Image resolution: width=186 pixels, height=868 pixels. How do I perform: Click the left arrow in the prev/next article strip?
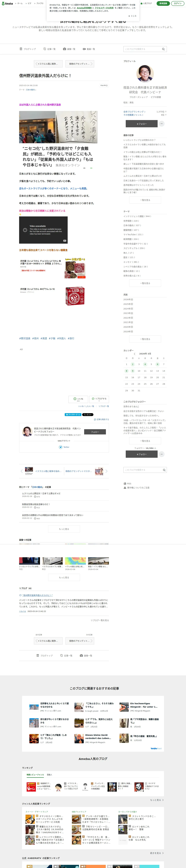pos(22,471)
